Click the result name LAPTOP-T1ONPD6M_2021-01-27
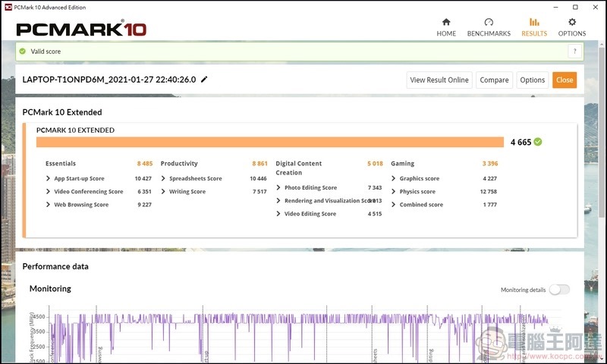This screenshot has height=364, width=607. [x=109, y=80]
